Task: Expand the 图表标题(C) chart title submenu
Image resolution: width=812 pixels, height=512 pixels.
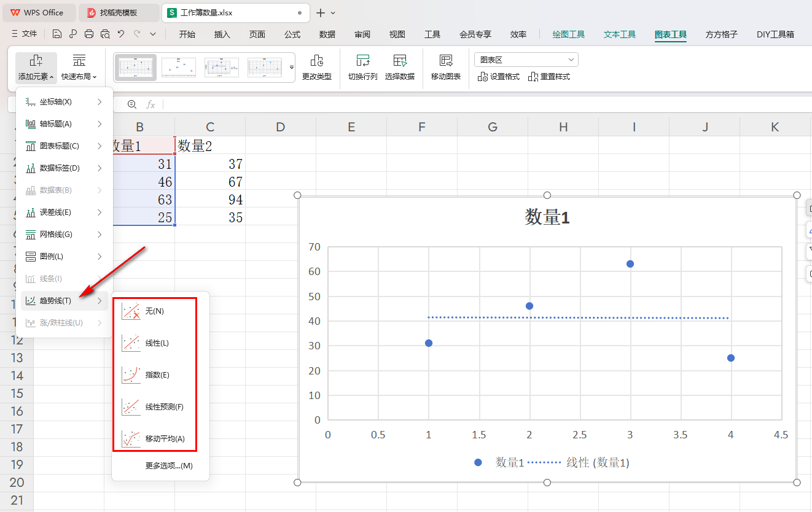Action: pyautogui.click(x=64, y=146)
